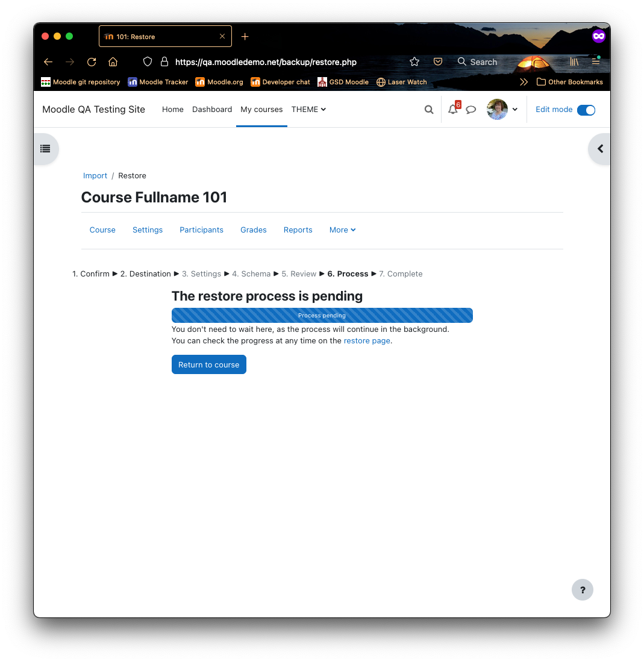The image size is (644, 662).
Task: Go back with the browser back arrow
Action: click(48, 62)
